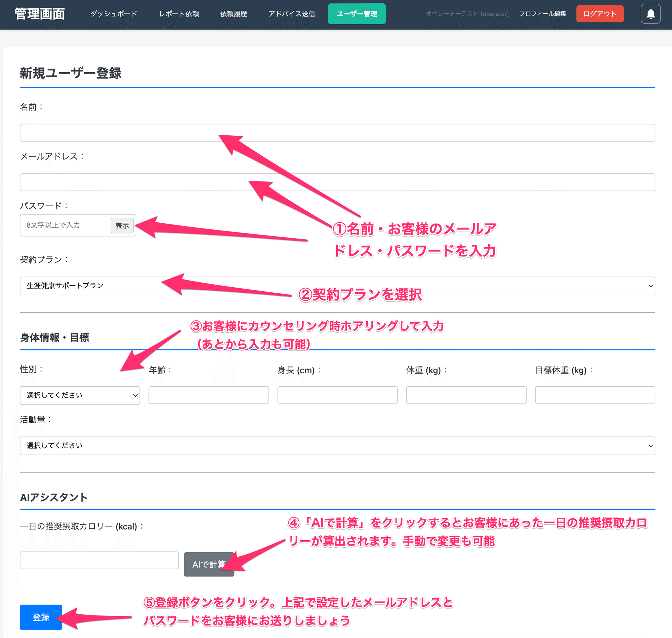Image resolution: width=672 pixels, height=638 pixels.
Task: Switch to the レポート依頼 tab
Action: (x=179, y=13)
